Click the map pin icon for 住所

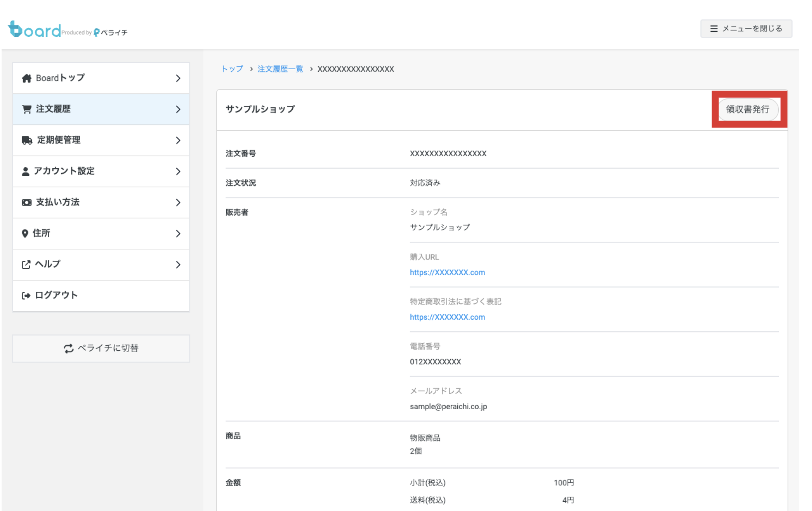point(25,233)
